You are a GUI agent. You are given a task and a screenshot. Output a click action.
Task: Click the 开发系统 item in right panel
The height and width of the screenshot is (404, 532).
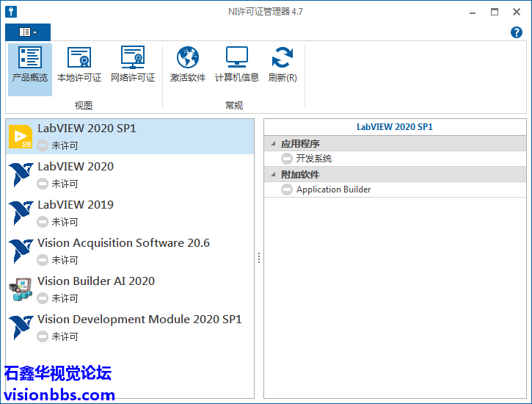(313, 159)
